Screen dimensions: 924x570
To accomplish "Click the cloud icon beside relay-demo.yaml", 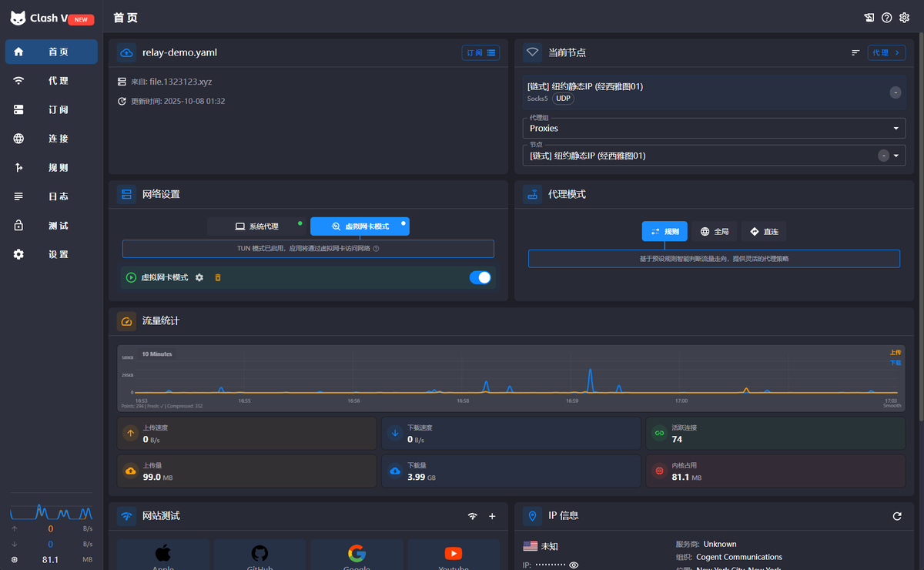I will click(126, 52).
